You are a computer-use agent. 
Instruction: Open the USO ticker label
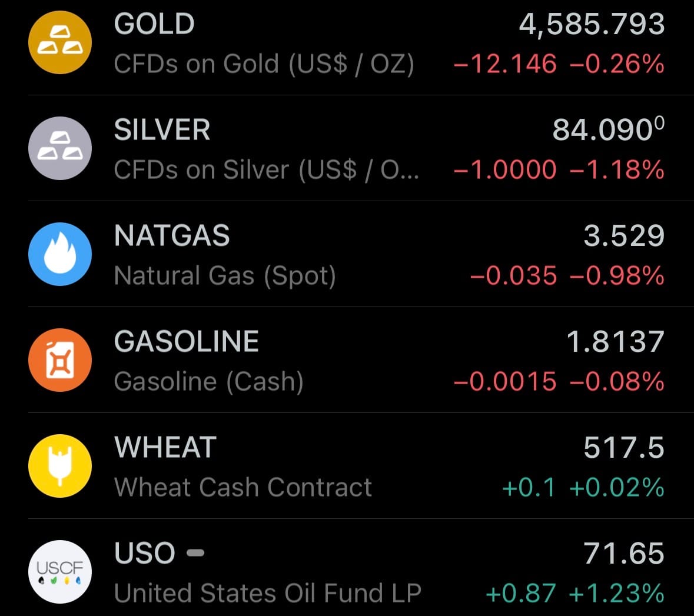click(x=145, y=554)
